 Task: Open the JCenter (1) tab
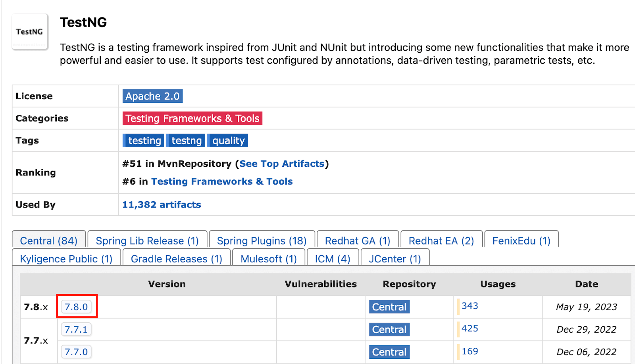click(x=394, y=259)
